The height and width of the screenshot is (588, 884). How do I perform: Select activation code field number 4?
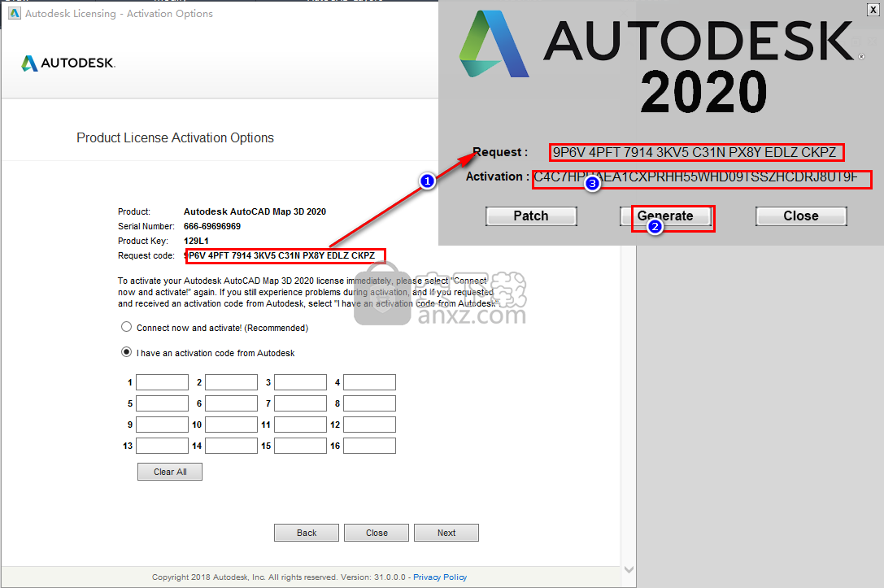(x=370, y=382)
